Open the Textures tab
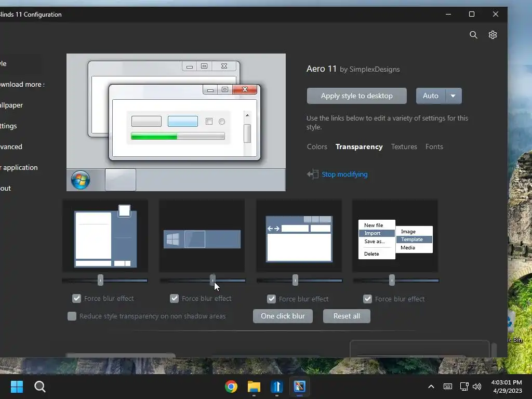532x399 pixels. coord(404,147)
